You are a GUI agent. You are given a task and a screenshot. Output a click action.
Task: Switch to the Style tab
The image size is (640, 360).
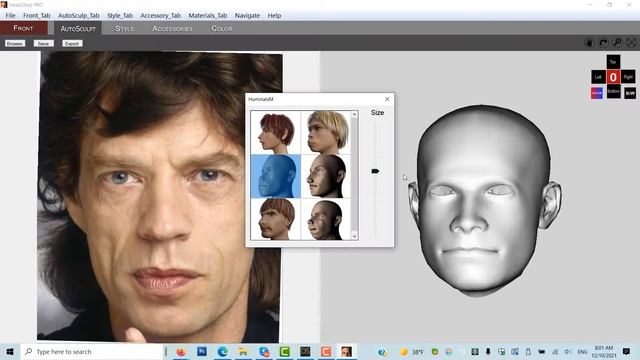124,29
